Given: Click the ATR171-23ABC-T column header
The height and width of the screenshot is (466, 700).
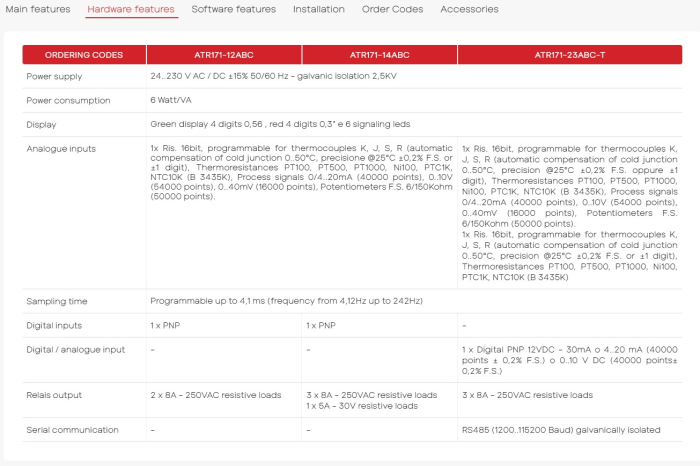Looking at the screenshot, I should tap(570, 55).
